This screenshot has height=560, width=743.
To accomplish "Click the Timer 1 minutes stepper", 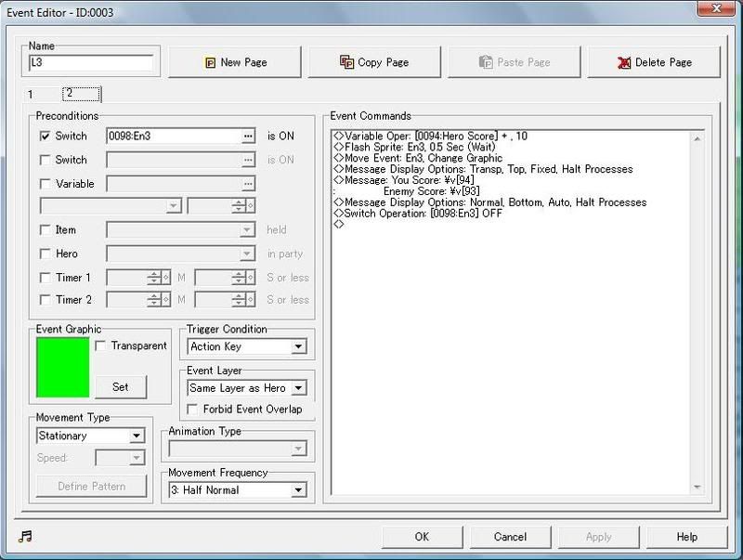I will click(x=138, y=278).
